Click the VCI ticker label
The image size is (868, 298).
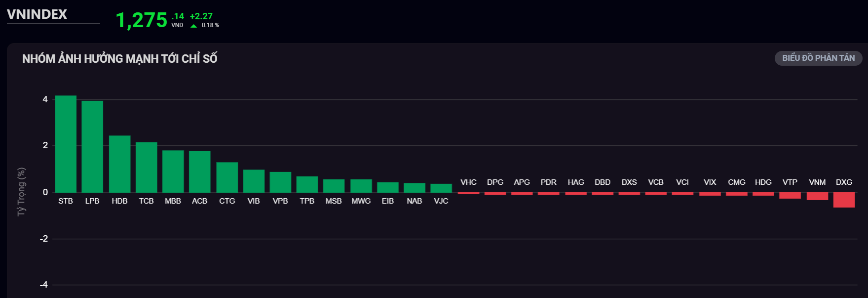[682, 182]
